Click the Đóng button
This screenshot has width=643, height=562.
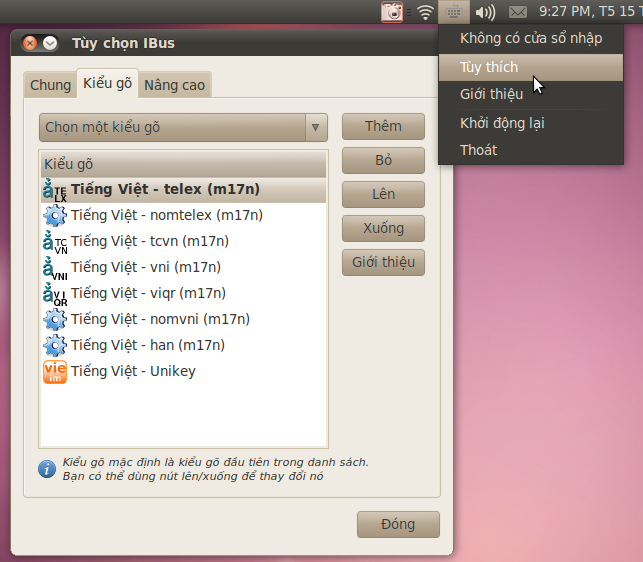pos(398,524)
